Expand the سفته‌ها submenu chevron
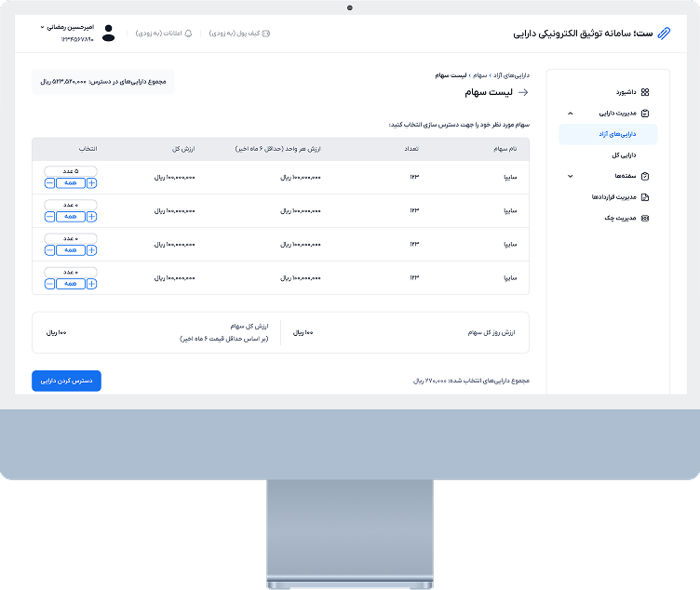Viewport: 700px width, 590px height. coord(570,176)
